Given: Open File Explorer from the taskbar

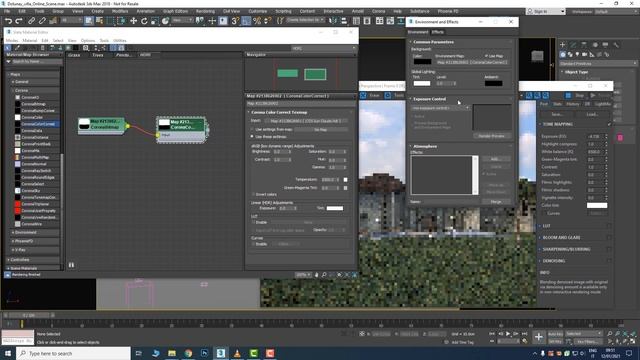Looking at the screenshot, I should (x=172, y=353).
